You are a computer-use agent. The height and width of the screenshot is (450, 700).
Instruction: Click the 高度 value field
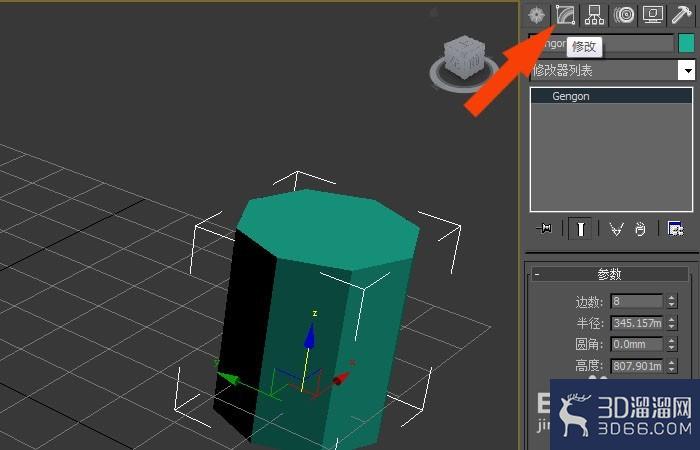tap(636, 366)
